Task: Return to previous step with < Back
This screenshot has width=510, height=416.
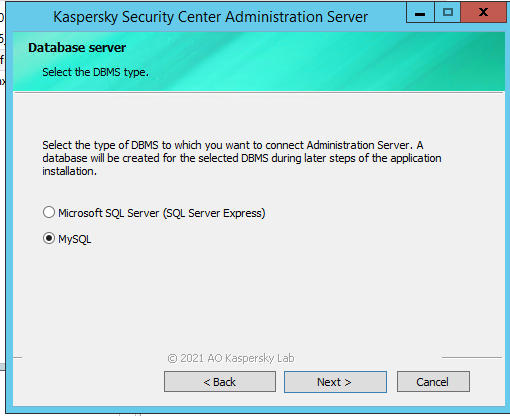Action: tap(220, 382)
